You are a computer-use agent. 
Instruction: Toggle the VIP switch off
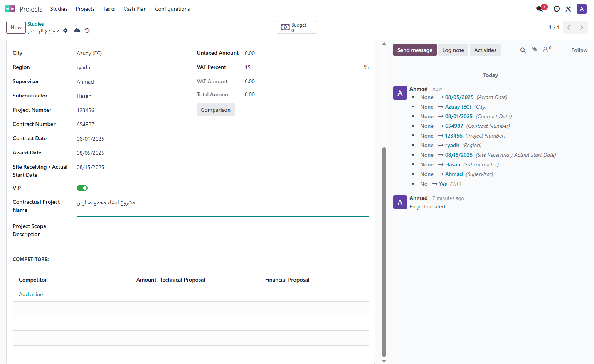(x=82, y=188)
